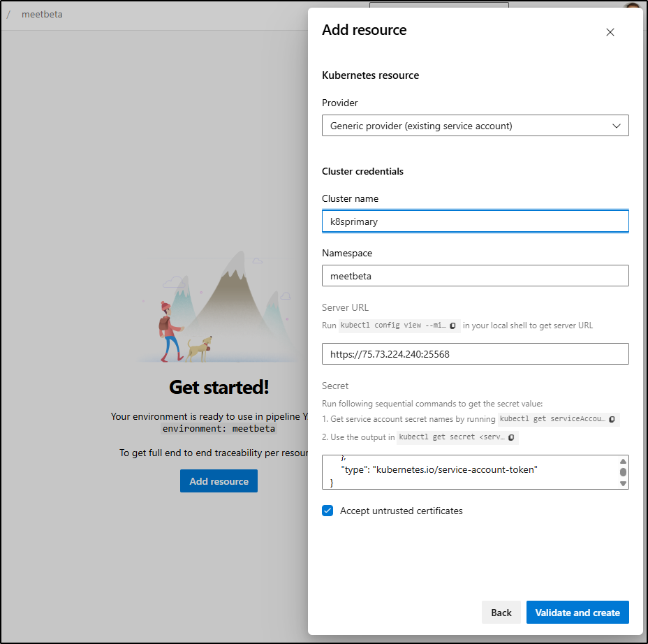The image size is (648, 644).
Task: Click the Namespace input field
Action: [x=475, y=276]
